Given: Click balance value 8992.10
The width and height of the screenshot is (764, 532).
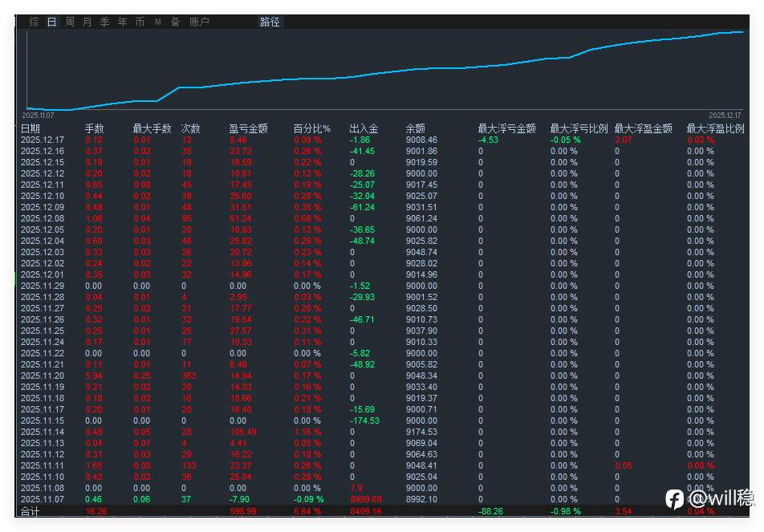Looking at the screenshot, I should (421, 499).
